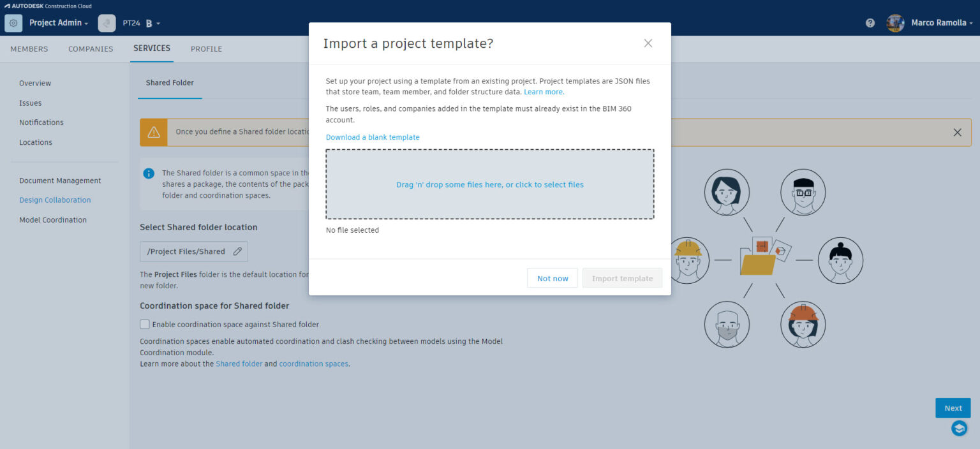
Task: Enable coordination space against Shared folder
Action: [x=145, y=324]
